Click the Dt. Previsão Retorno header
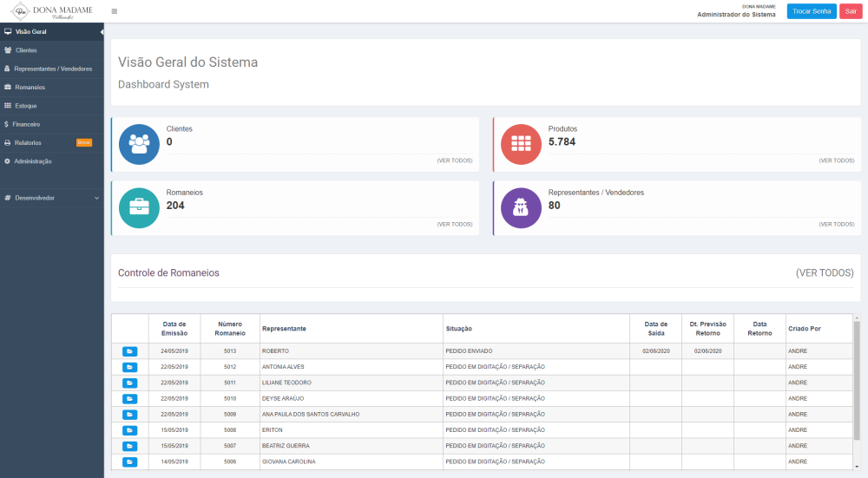The height and width of the screenshot is (478, 868). point(707,329)
